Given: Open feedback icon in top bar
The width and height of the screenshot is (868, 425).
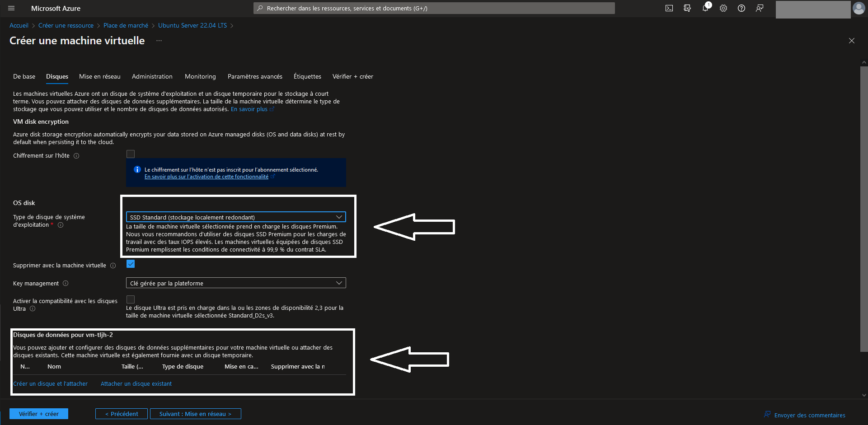Looking at the screenshot, I should tap(760, 8).
